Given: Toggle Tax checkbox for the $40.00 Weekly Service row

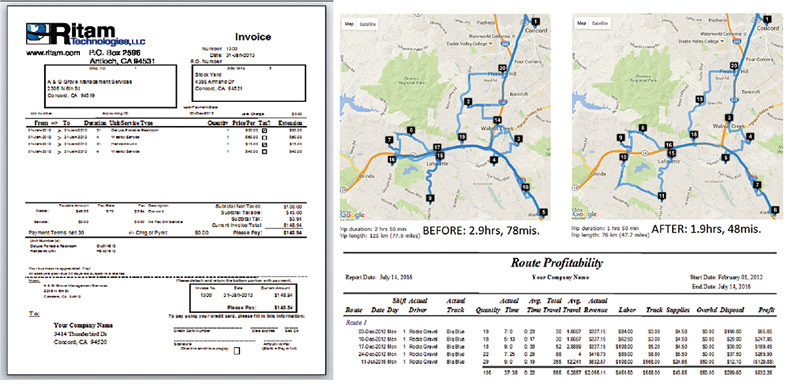Looking at the screenshot, I should [x=264, y=152].
